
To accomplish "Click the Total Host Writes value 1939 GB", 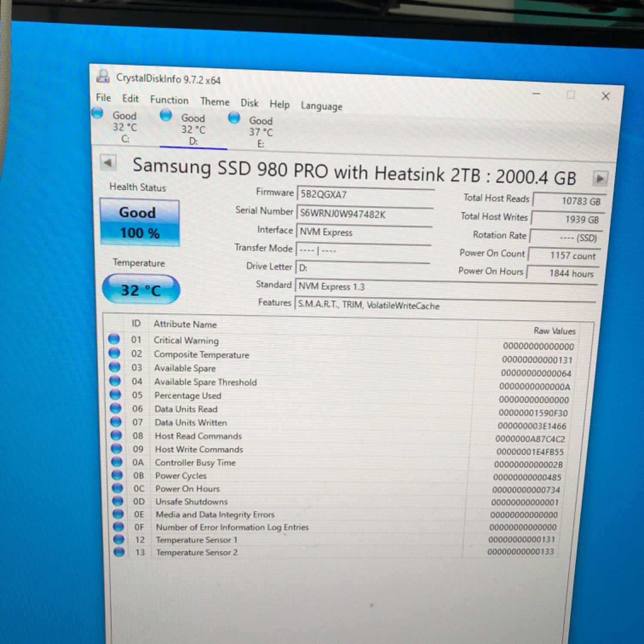I will 568,219.
